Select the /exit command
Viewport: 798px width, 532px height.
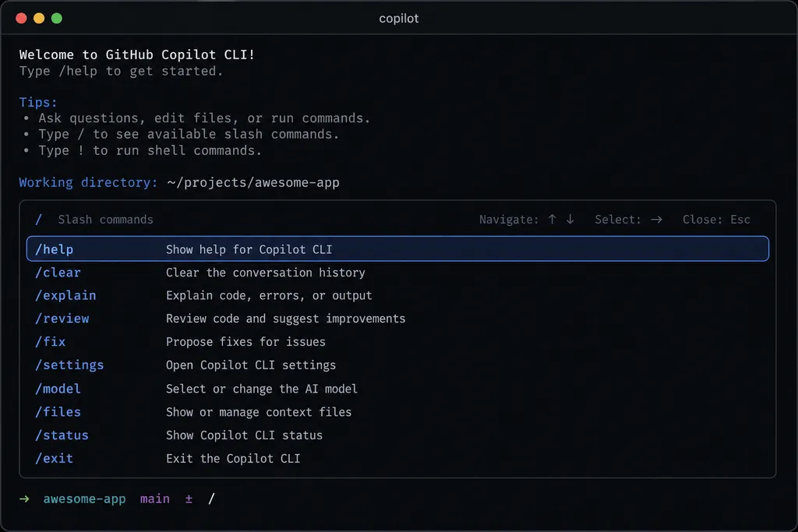pos(397,458)
